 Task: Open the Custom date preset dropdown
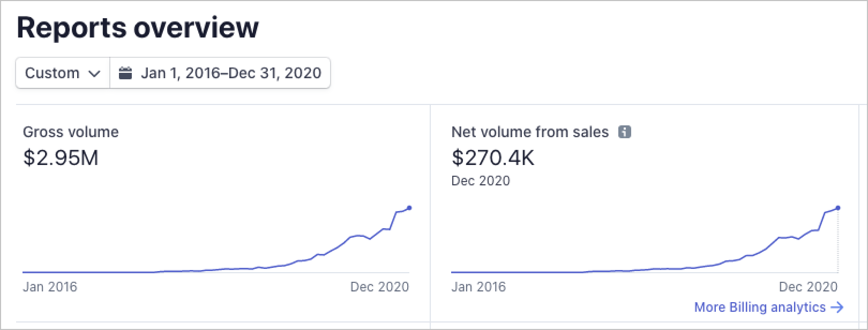tap(63, 73)
